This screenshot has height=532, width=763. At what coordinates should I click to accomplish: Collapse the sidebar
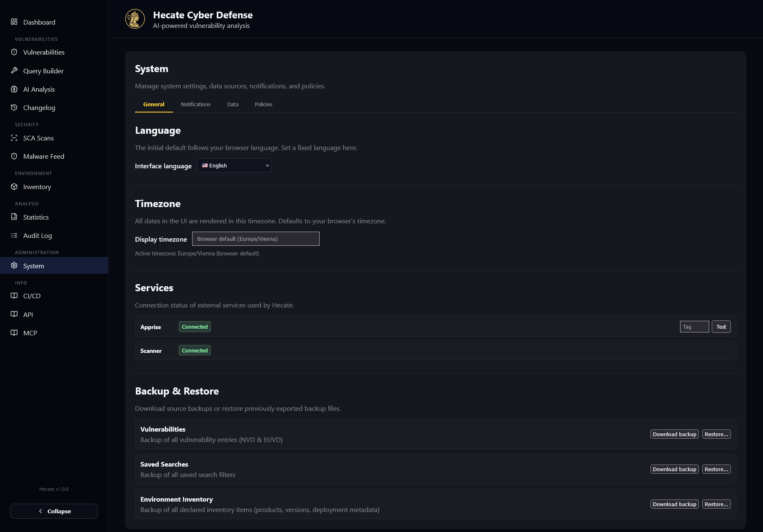(54, 511)
